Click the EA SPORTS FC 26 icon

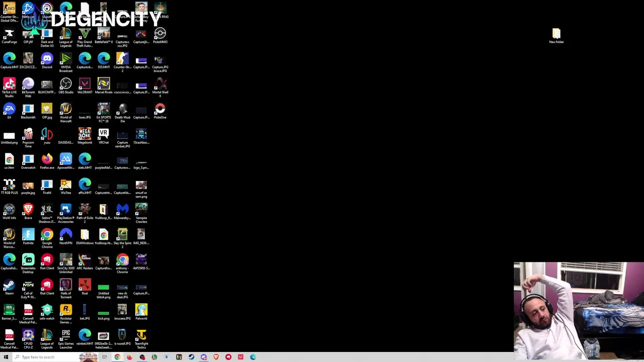click(104, 113)
